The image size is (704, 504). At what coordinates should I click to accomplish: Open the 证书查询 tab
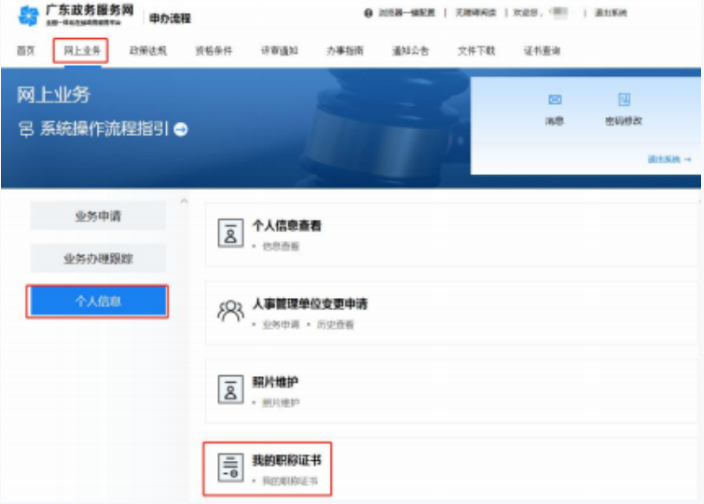tap(542, 51)
